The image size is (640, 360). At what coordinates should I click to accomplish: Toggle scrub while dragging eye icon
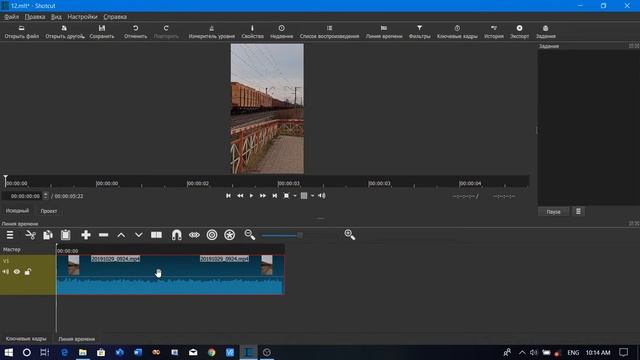tap(194, 235)
